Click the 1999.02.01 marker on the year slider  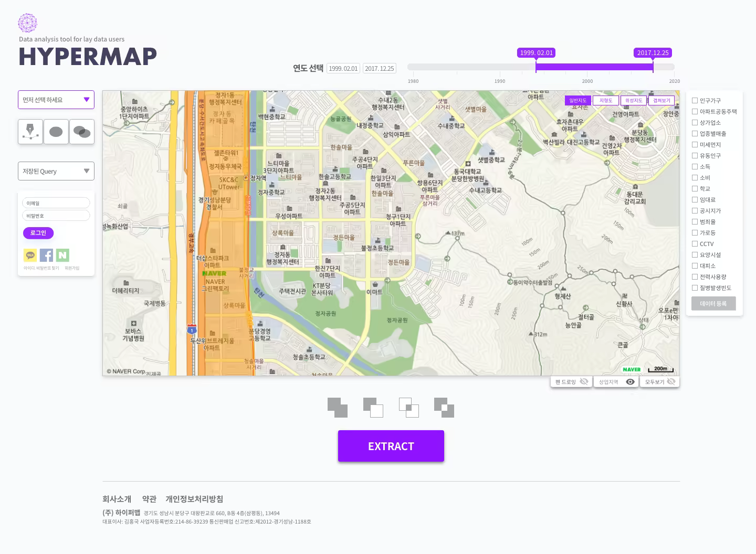point(535,52)
